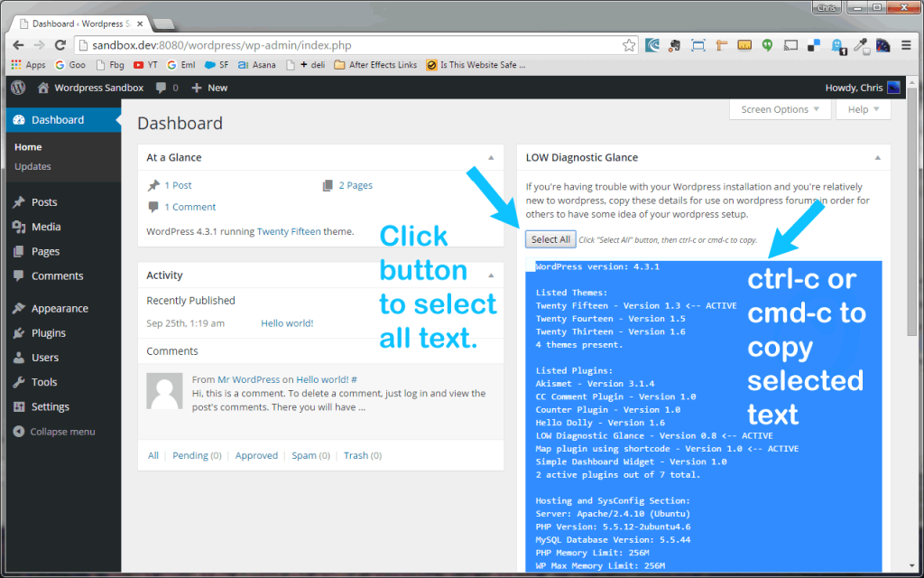924x578 pixels.
Task: Collapse the Activity widget arrow
Action: [x=491, y=275]
